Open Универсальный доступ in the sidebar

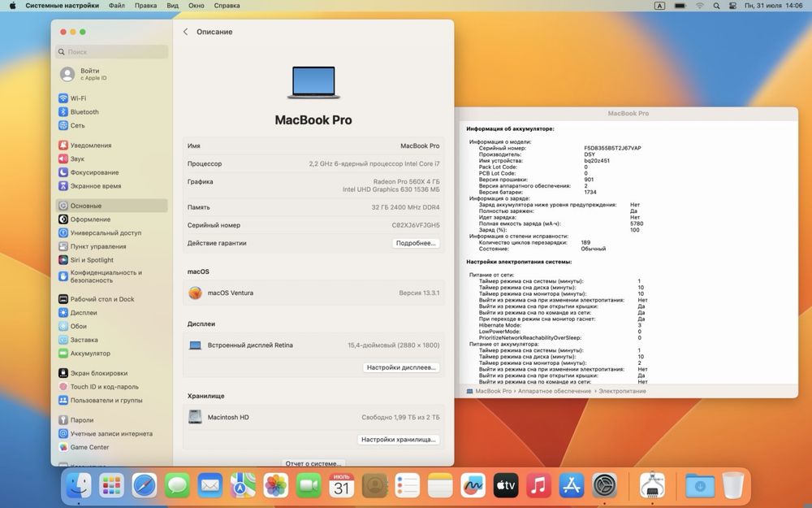tap(111, 232)
